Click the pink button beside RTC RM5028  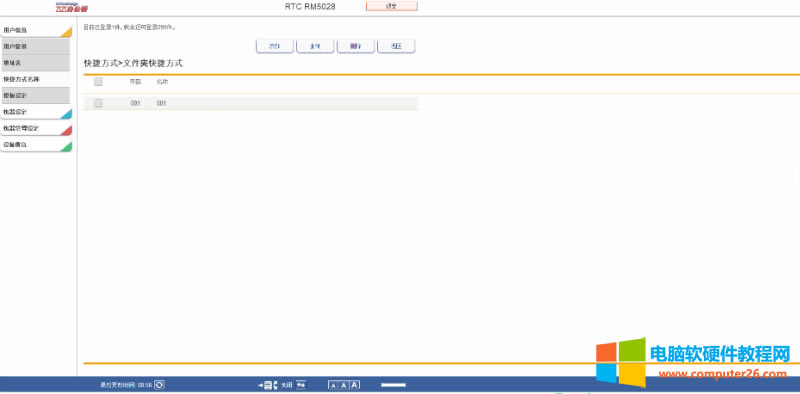(392, 6)
